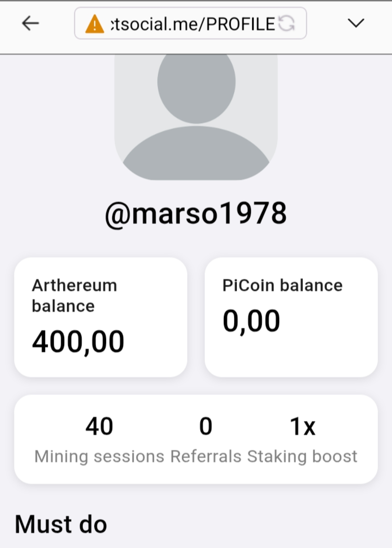Click the Staking boost label

click(x=302, y=456)
